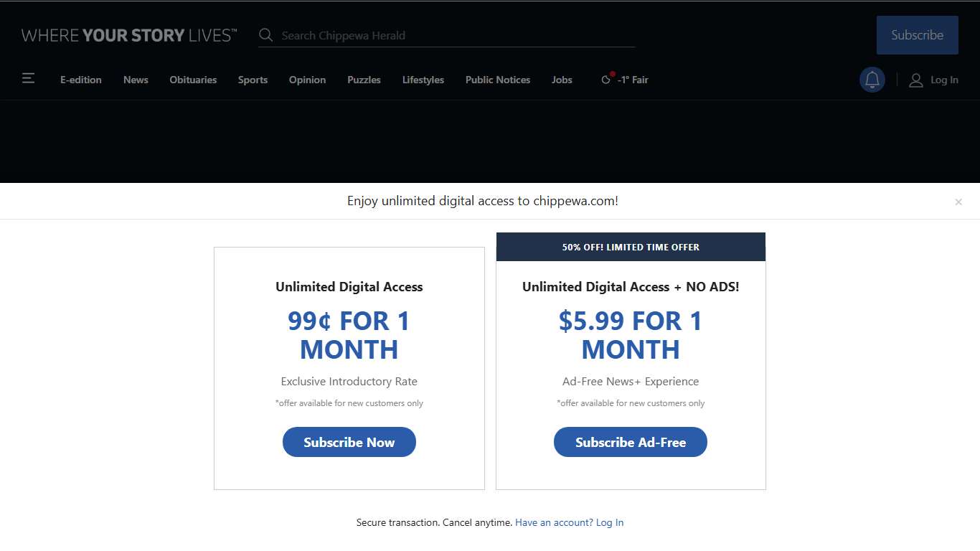This screenshot has width=980, height=551.
Task: Open the notifications bell icon
Action: 872,80
